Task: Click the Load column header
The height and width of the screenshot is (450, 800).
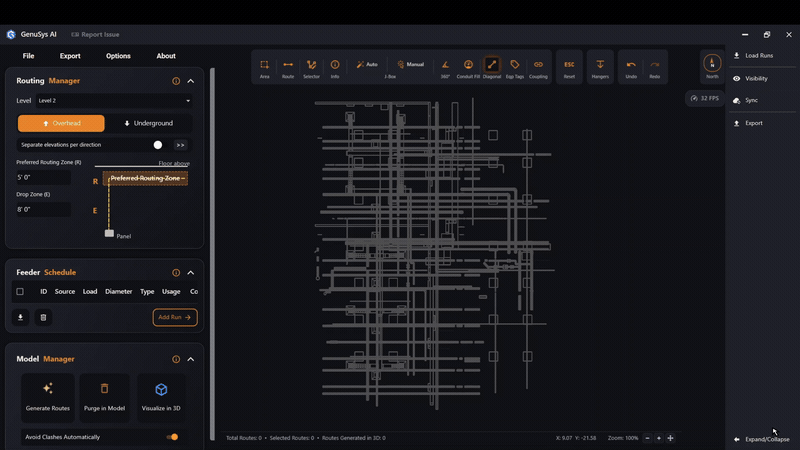Action: tap(90, 292)
